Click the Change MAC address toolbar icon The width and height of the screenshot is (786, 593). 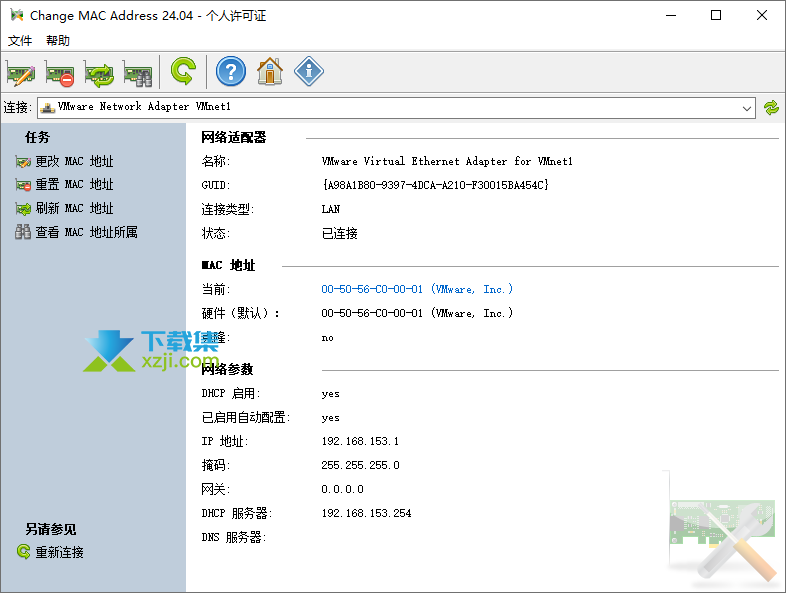pyautogui.click(x=21, y=73)
